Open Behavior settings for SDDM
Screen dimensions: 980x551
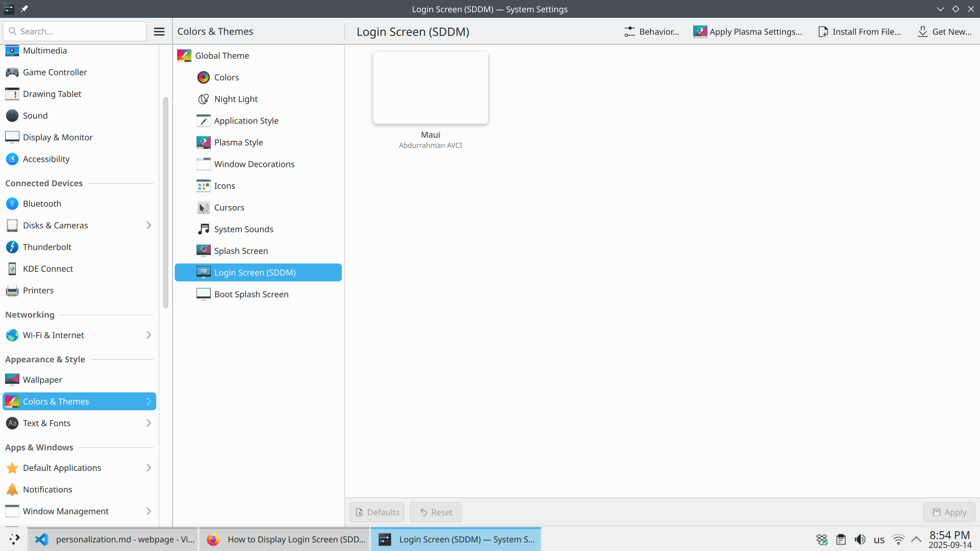(652, 32)
